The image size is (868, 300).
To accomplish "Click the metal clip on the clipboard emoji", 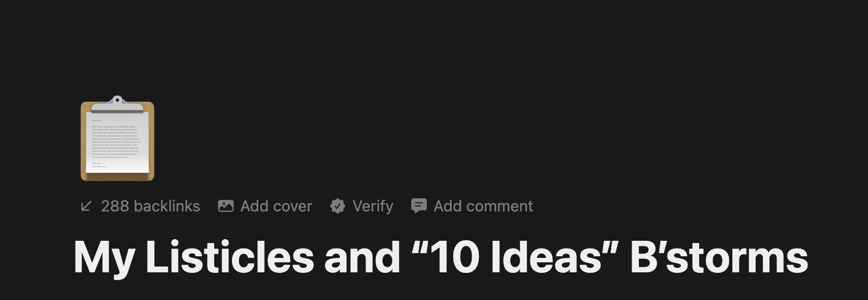I will coord(117,102).
